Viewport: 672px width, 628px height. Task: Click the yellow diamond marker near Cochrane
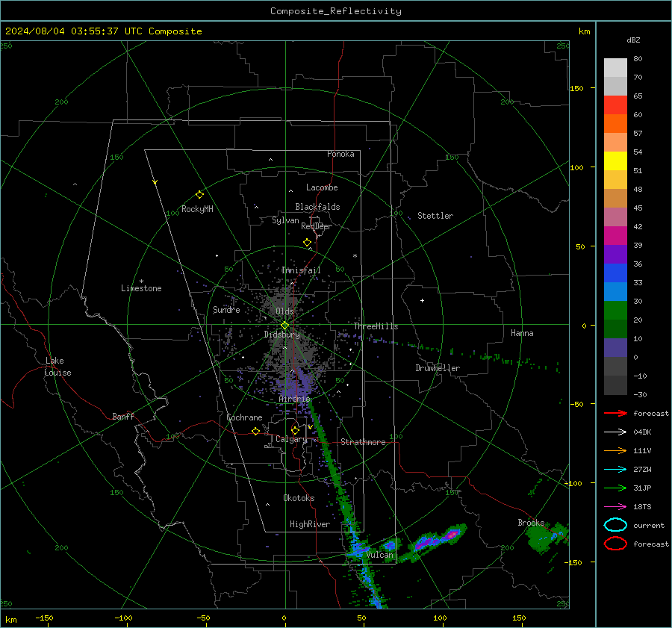pyautogui.click(x=255, y=431)
